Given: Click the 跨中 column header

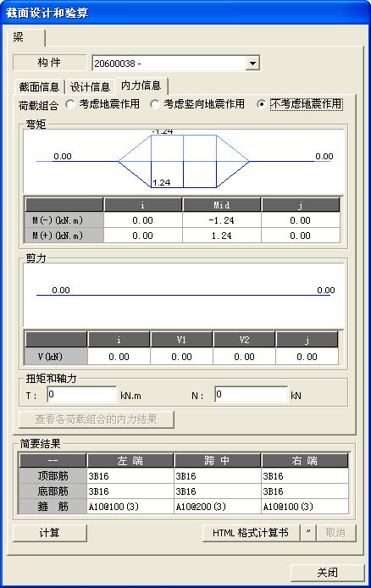Looking at the screenshot, I should (x=218, y=461).
